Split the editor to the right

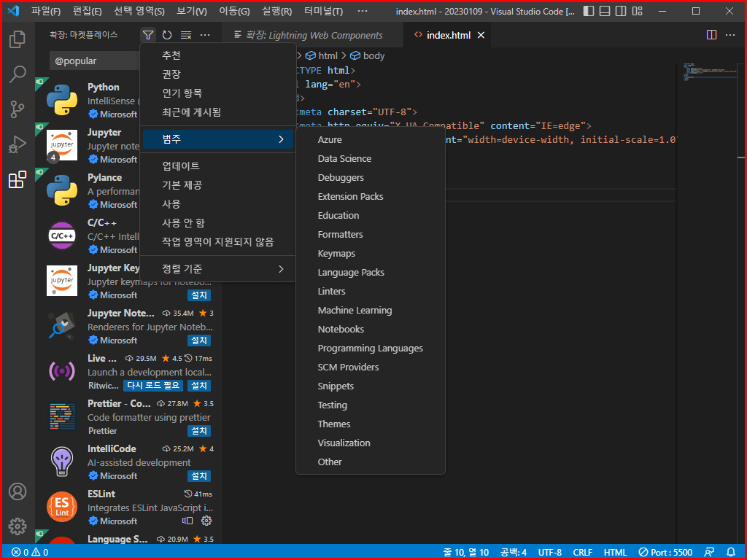click(711, 35)
